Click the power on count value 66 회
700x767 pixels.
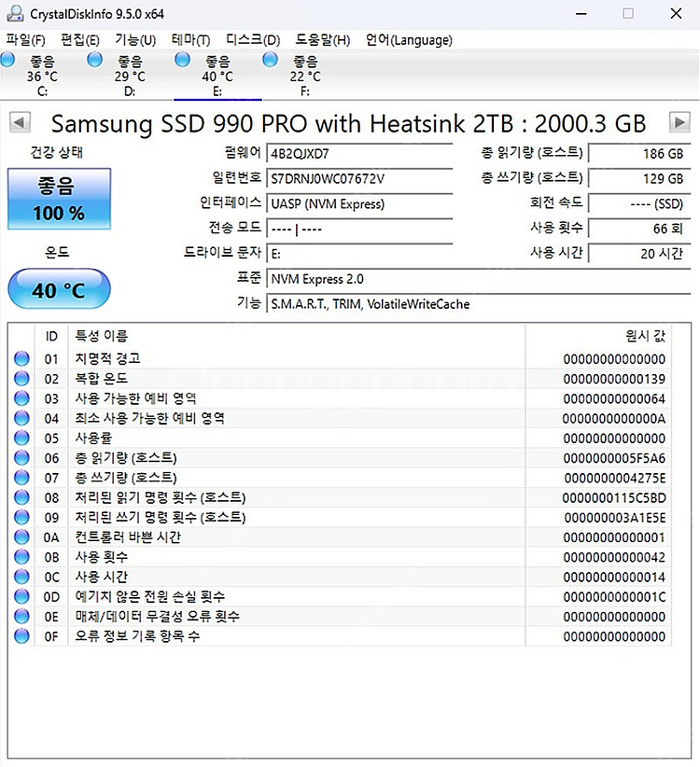639,229
